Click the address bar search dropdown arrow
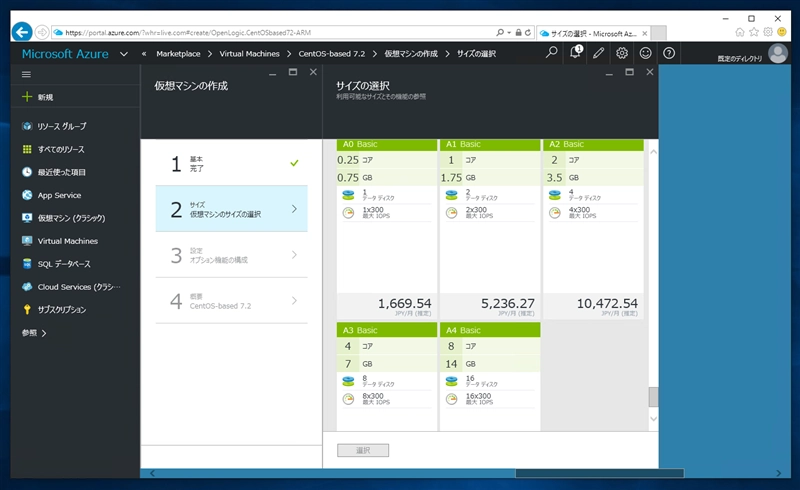800x490 pixels. [x=509, y=32]
